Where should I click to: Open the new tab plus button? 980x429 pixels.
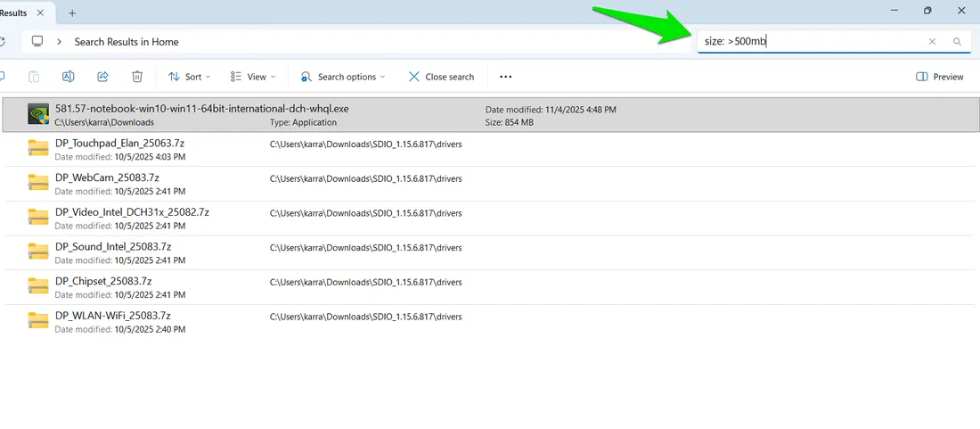click(x=72, y=12)
